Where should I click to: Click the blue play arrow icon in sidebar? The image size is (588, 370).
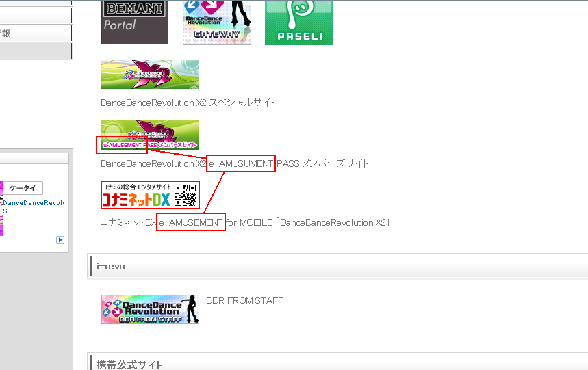pos(60,240)
